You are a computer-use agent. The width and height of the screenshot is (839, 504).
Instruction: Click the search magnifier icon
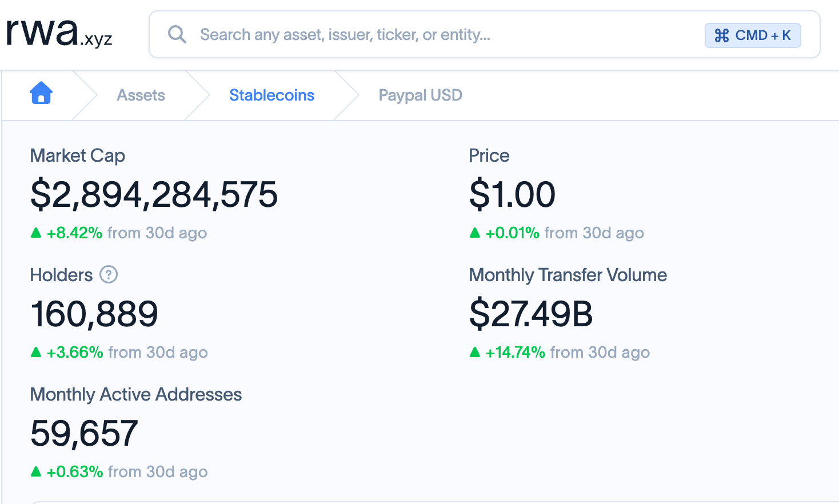point(177,34)
